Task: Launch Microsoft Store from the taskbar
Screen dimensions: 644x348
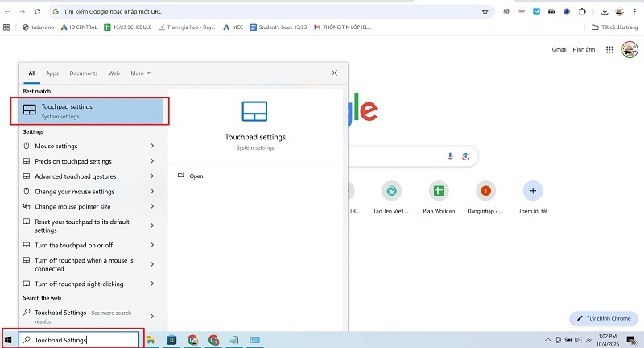Action: click(x=171, y=340)
